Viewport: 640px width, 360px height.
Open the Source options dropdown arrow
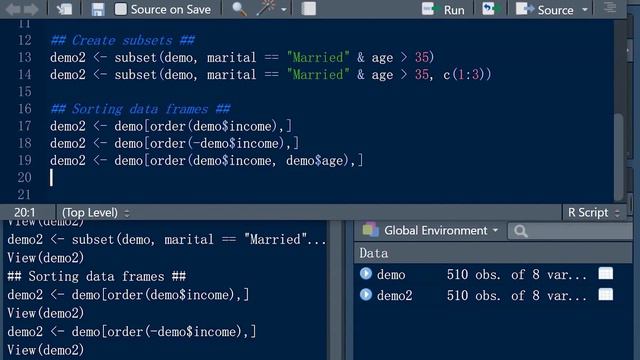click(585, 9)
